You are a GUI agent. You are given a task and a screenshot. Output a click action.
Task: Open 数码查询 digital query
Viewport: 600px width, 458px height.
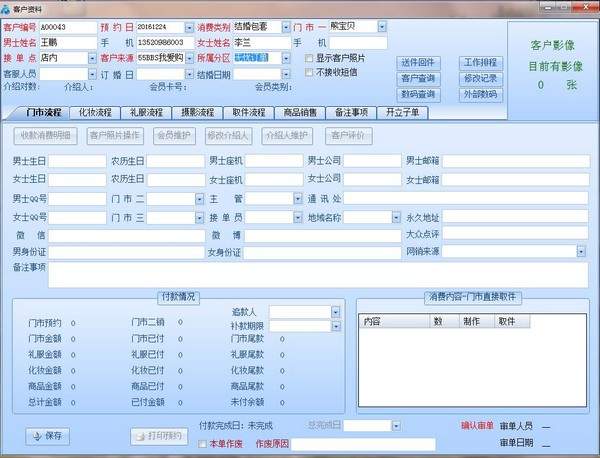pos(417,94)
